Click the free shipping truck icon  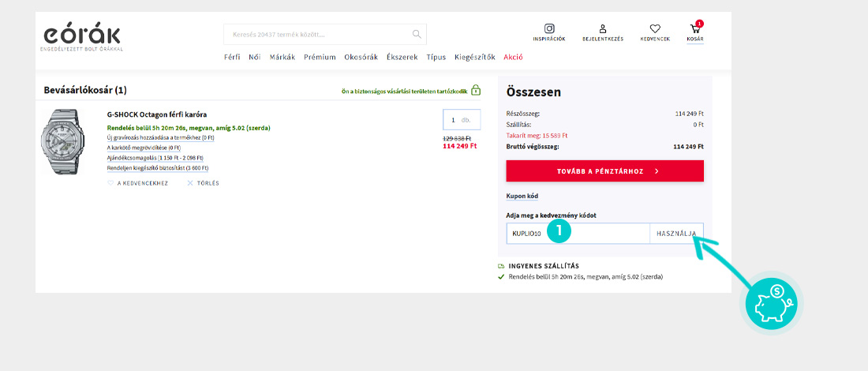(501, 266)
